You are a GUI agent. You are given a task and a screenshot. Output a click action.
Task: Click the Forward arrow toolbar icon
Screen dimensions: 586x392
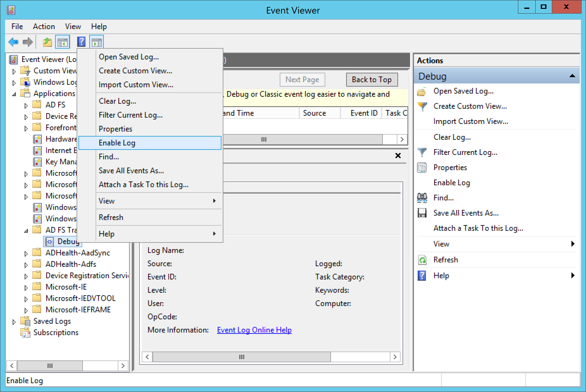28,42
